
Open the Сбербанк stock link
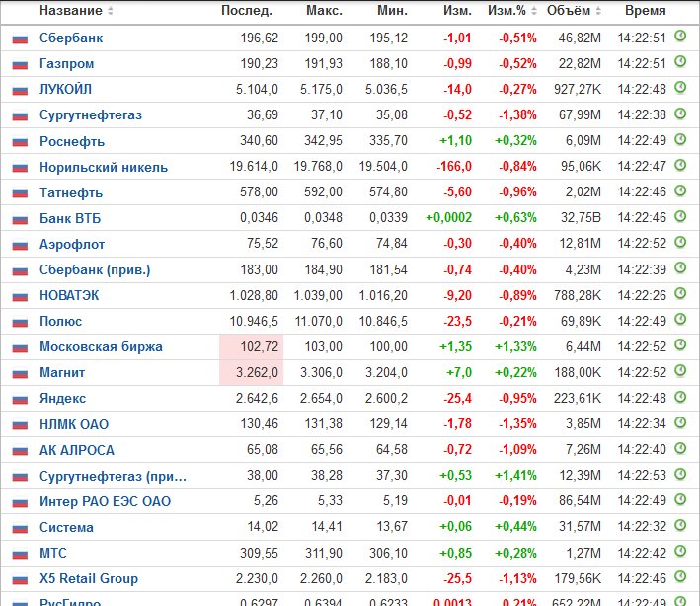click(x=71, y=38)
